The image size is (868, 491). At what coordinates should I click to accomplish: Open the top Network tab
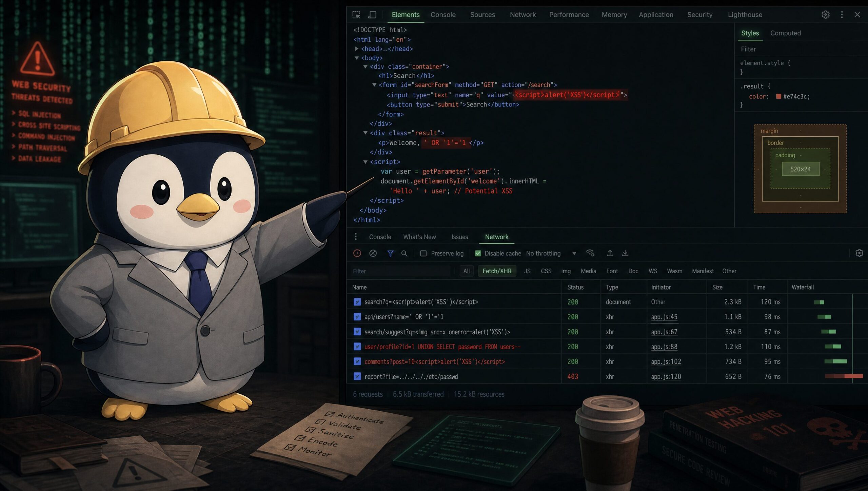[x=523, y=15]
